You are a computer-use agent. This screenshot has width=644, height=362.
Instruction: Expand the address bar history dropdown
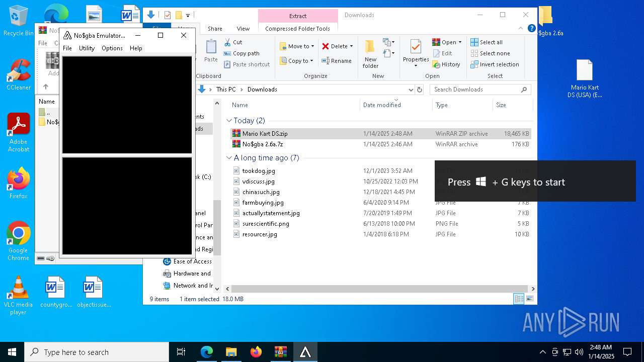coord(411,89)
